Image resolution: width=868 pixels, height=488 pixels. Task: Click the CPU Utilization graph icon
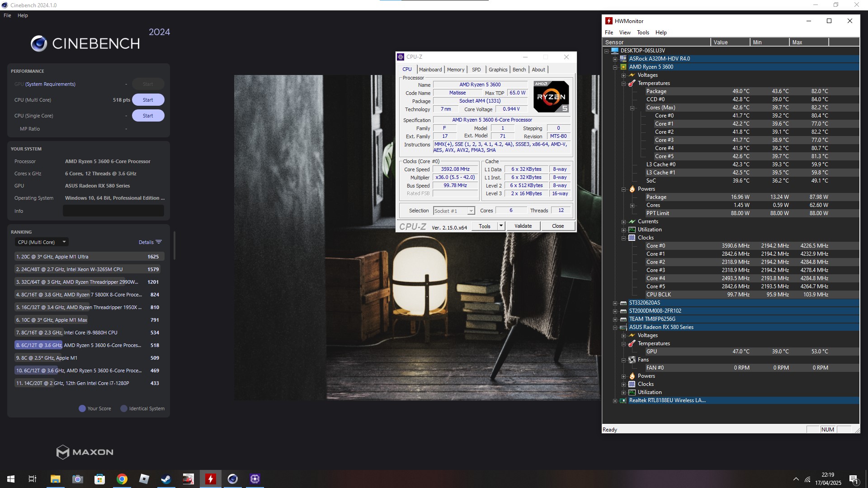tap(632, 230)
